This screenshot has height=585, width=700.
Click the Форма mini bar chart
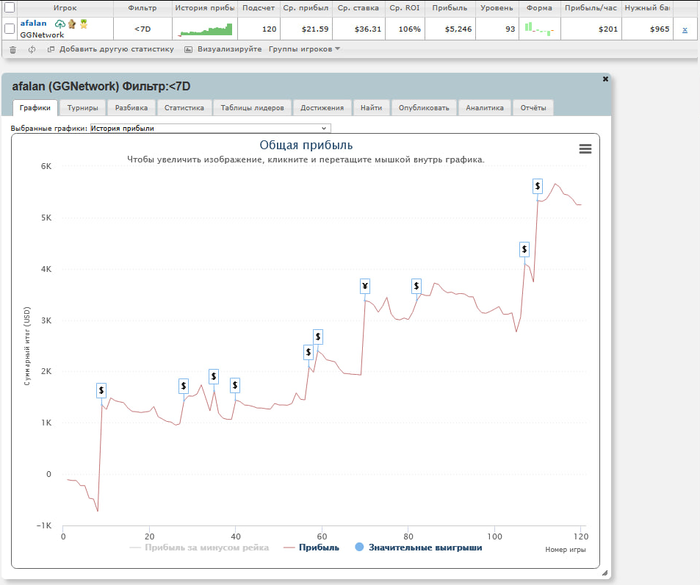[x=539, y=29]
